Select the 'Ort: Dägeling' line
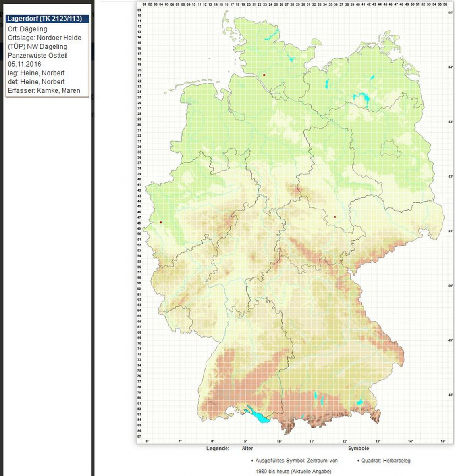Viewport: 455px width, 476px height. pyautogui.click(x=27, y=29)
